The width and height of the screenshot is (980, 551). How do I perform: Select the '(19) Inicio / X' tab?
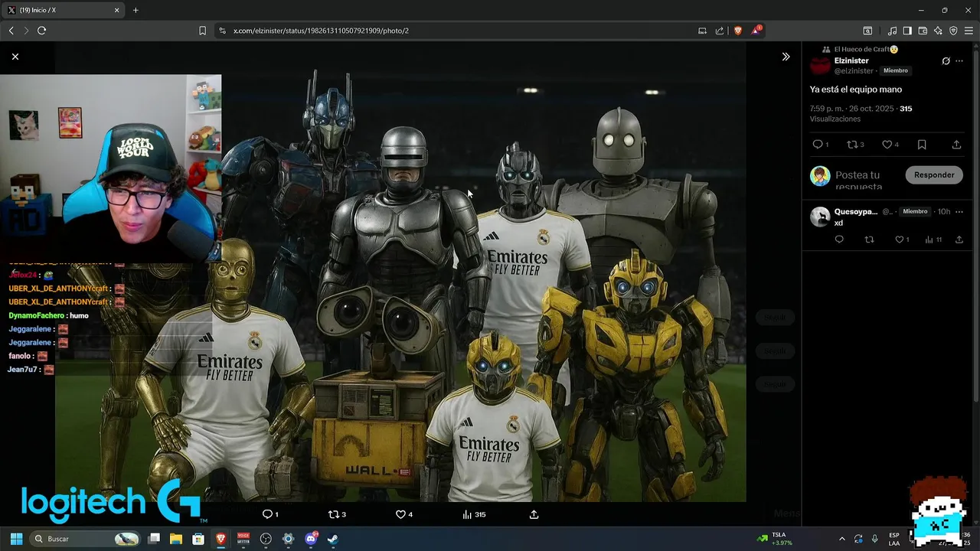(64, 10)
